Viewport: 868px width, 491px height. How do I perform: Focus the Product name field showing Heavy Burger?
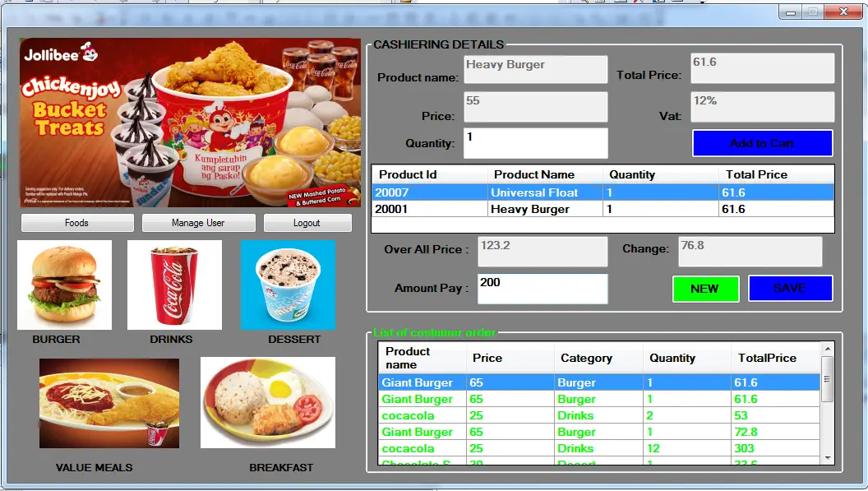point(535,69)
